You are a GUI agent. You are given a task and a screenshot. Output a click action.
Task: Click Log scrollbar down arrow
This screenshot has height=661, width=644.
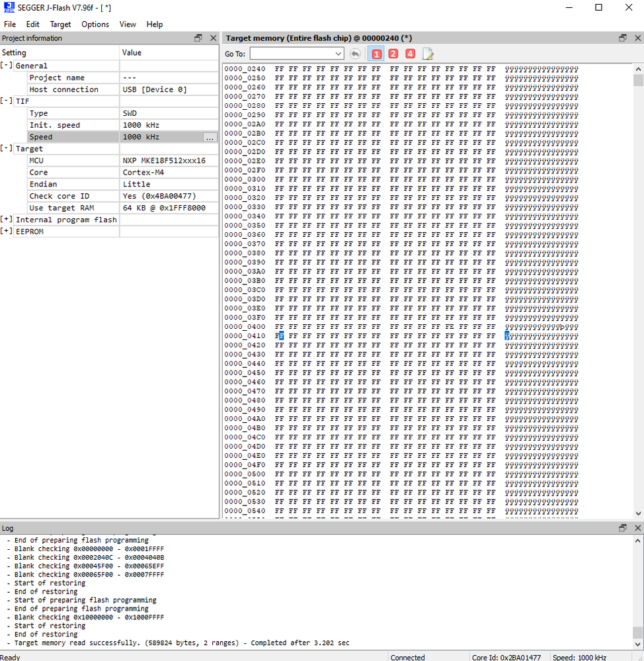(637, 644)
